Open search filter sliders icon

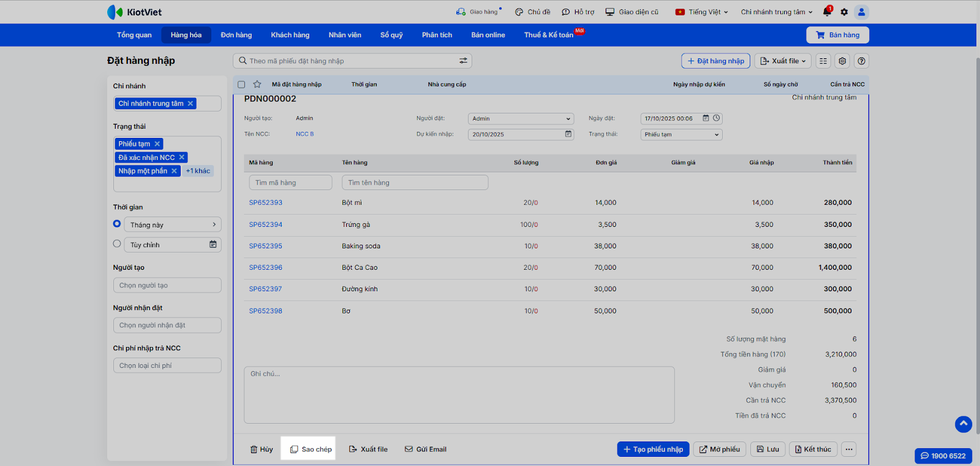click(x=463, y=61)
